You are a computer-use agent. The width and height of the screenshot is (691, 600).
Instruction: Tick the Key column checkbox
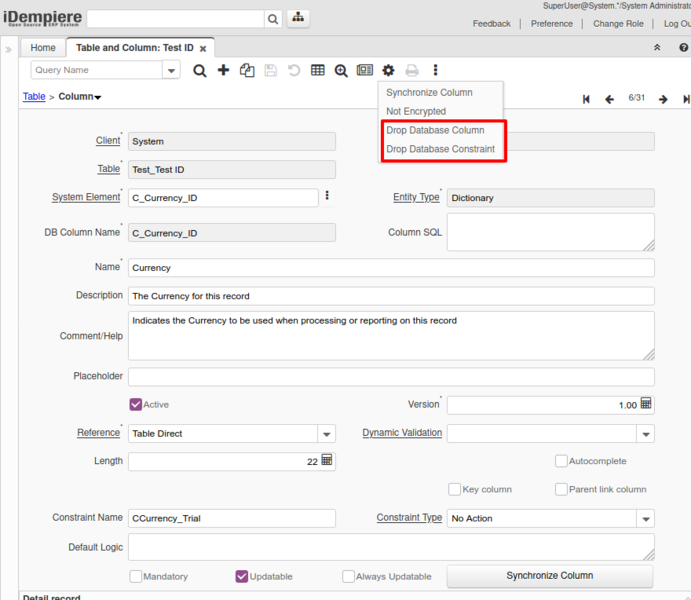[455, 489]
